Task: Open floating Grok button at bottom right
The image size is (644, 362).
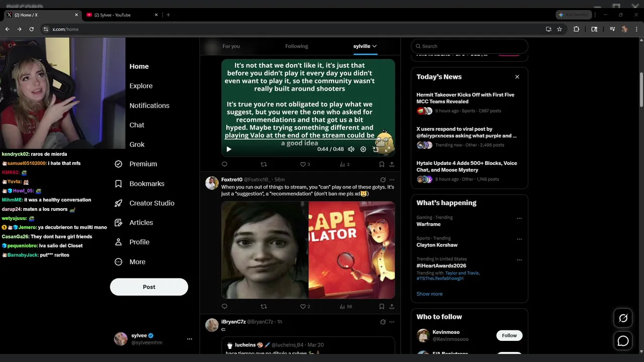Action: click(623, 318)
